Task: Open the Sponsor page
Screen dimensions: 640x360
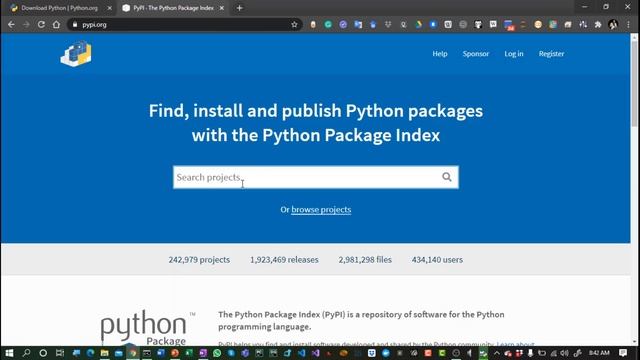Action: [x=476, y=53]
